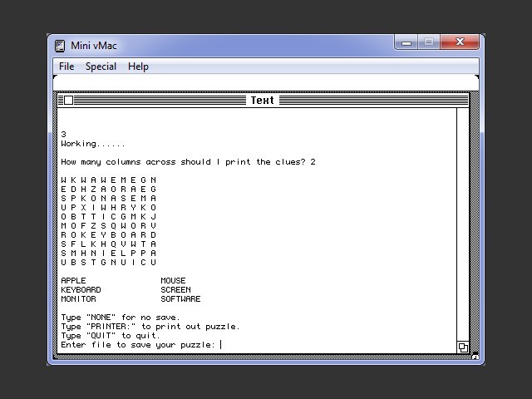Click the Text window vertical scrollbar
532x399 pixels.
point(463,224)
